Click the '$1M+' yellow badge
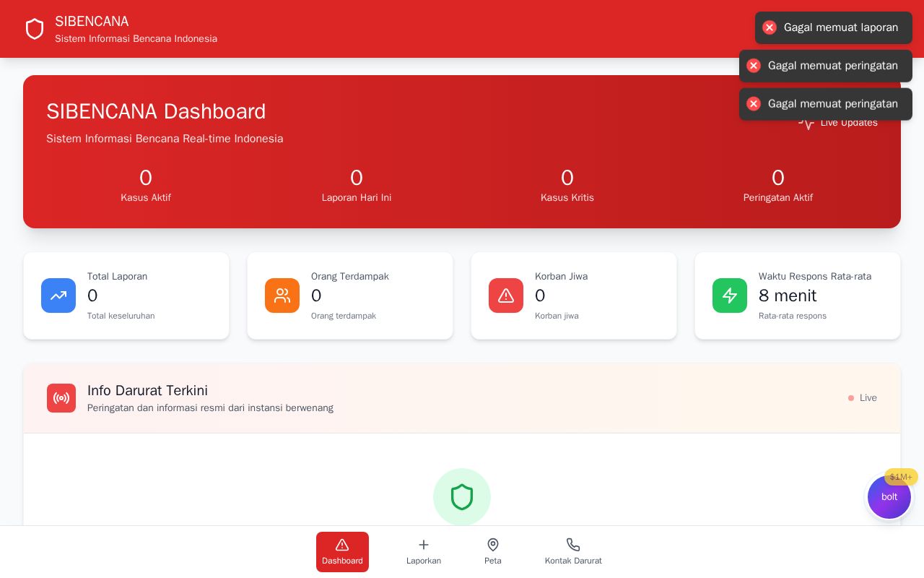The width and height of the screenshot is (924, 578). (x=901, y=477)
